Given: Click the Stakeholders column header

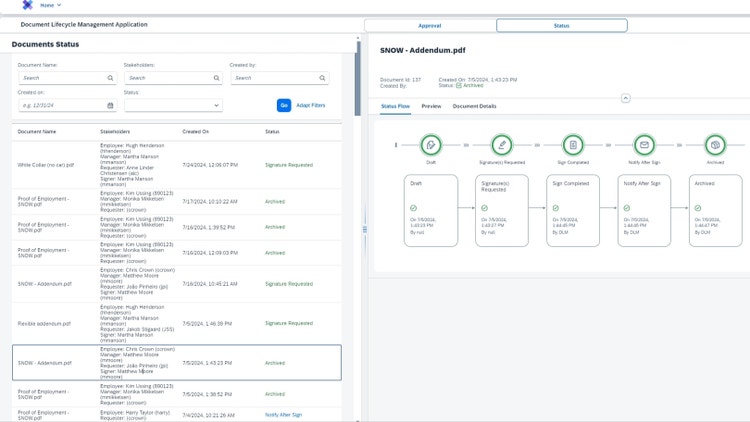Looking at the screenshot, I should (x=115, y=132).
